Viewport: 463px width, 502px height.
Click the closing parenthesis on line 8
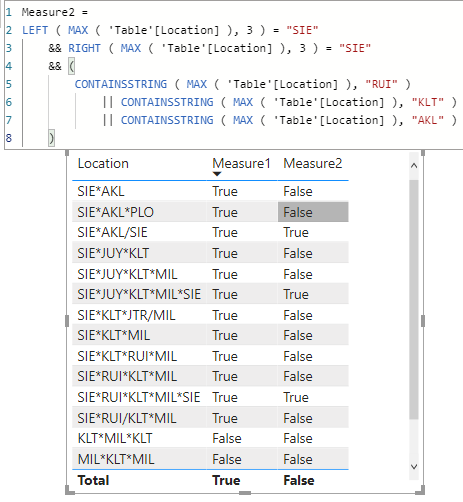[x=51, y=138]
